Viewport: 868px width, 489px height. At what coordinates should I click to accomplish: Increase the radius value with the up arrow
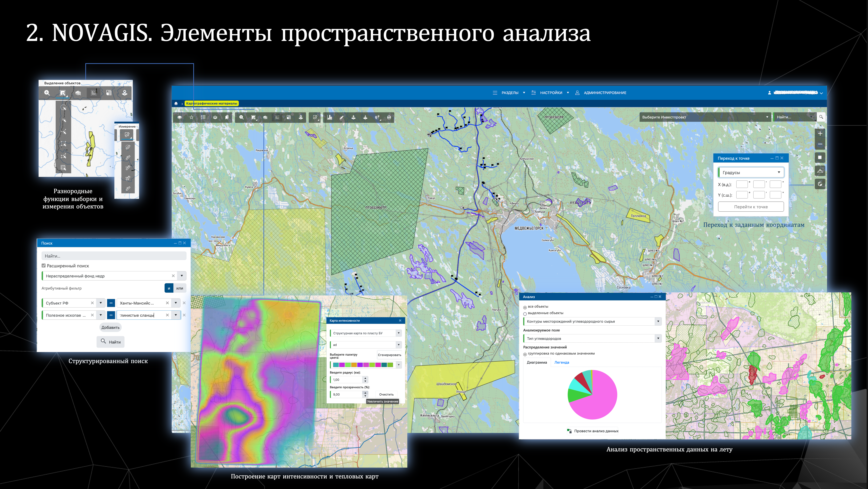click(365, 378)
